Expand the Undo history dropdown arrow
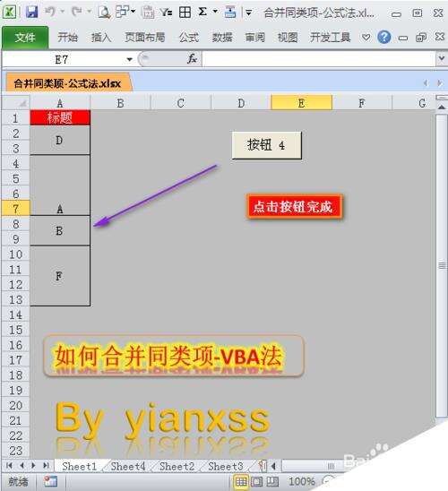 point(63,12)
